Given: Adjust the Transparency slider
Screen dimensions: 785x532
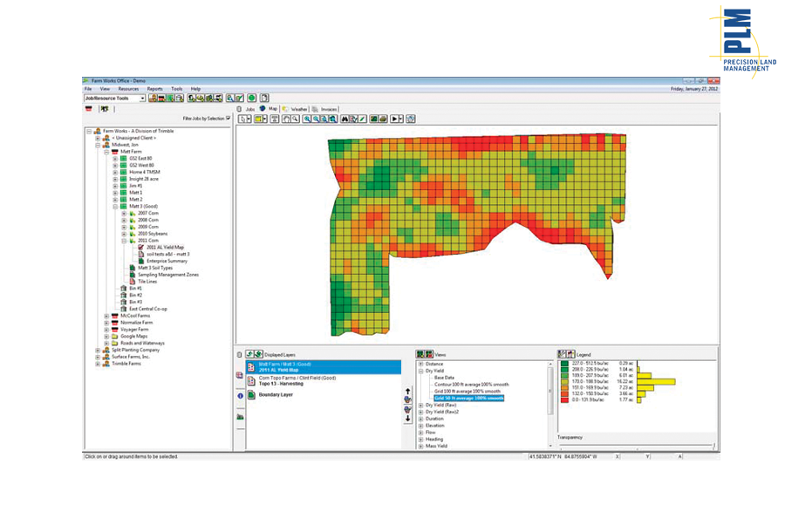Looking at the screenshot, I should click(x=637, y=446).
